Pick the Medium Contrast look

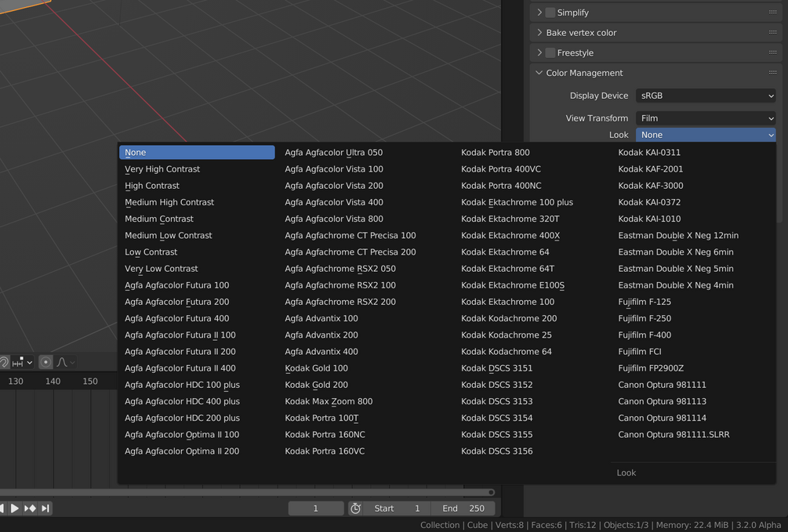(159, 219)
